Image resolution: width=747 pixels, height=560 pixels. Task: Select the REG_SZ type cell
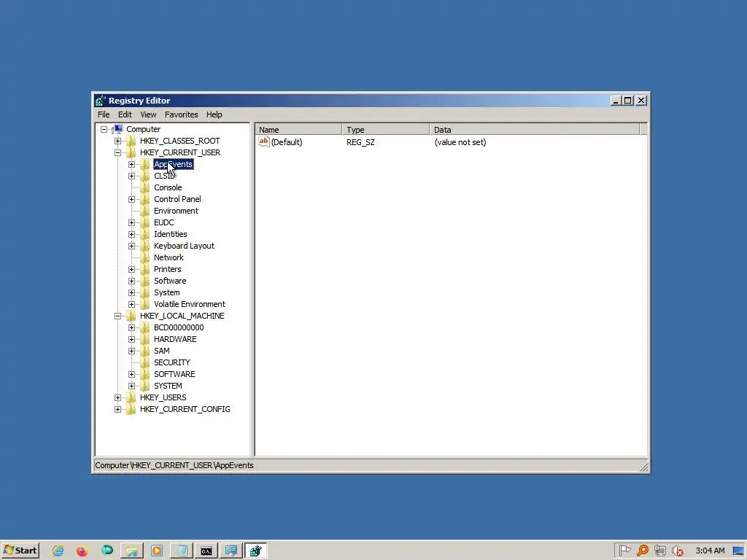(x=360, y=142)
